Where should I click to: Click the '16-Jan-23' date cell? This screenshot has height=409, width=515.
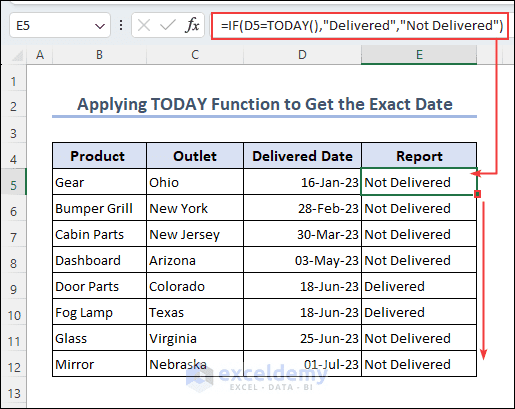[302, 182]
